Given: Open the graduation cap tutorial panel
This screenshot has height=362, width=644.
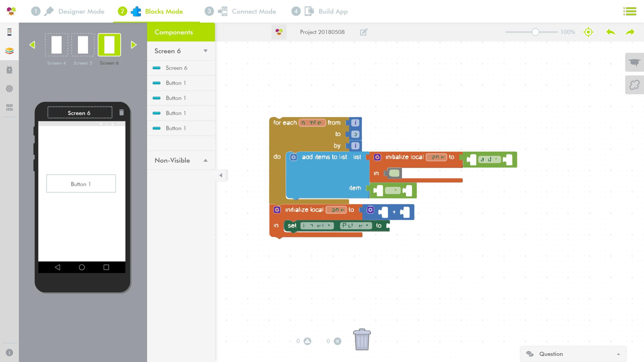Looking at the screenshot, I should tap(634, 62).
